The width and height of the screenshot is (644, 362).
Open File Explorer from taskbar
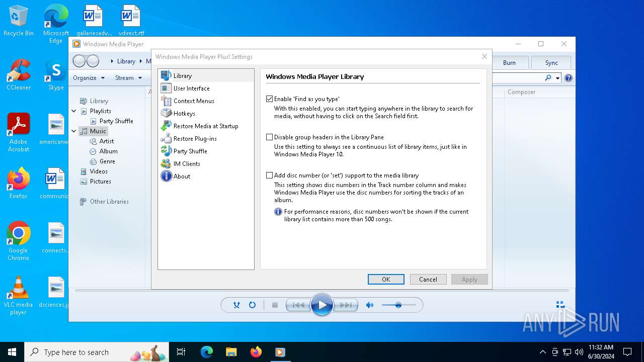[x=231, y=352]
